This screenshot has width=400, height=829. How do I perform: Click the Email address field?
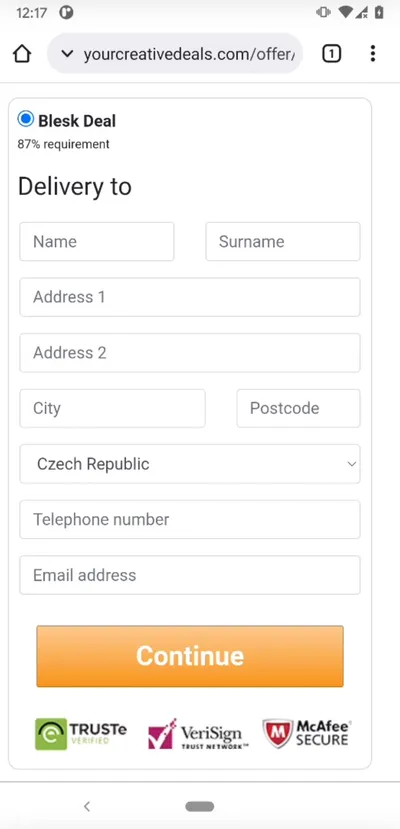click(x=190, y=575)
